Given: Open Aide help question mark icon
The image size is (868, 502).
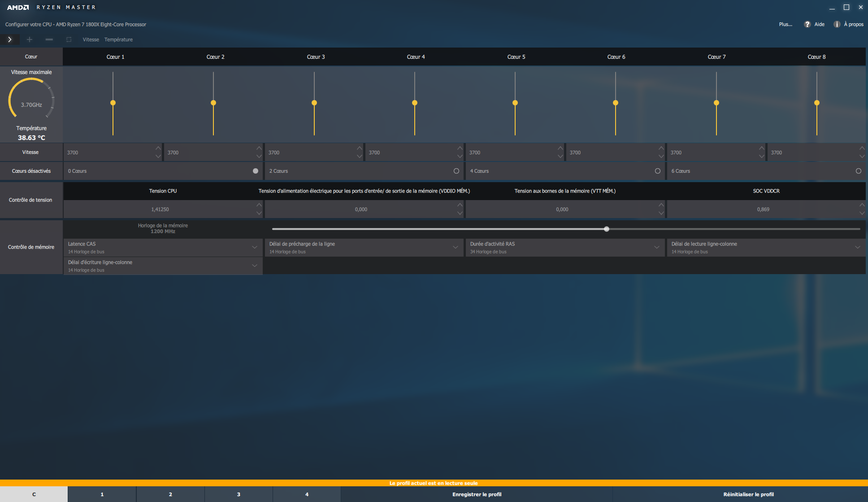Looking at the screenshot, I should pyautogui.click(x=807, y=24).
